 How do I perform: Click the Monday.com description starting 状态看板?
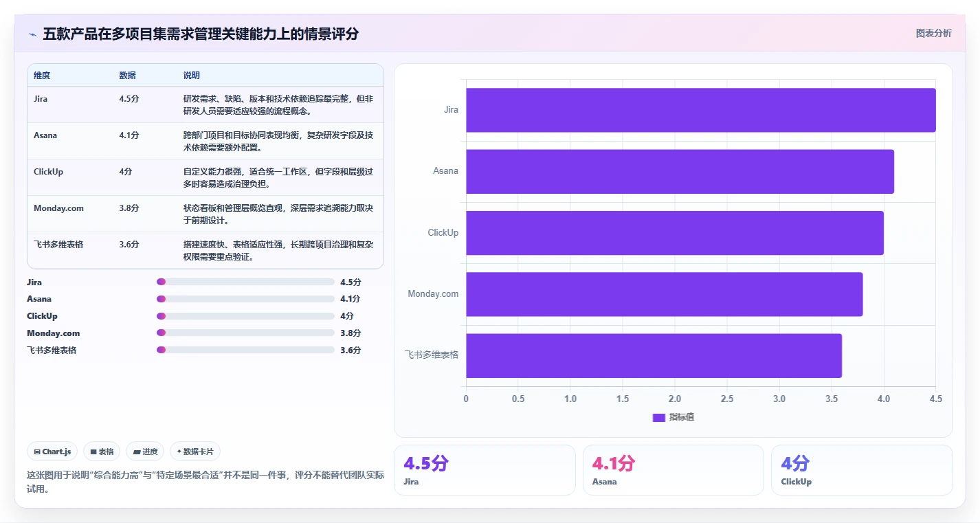(278, 214)
